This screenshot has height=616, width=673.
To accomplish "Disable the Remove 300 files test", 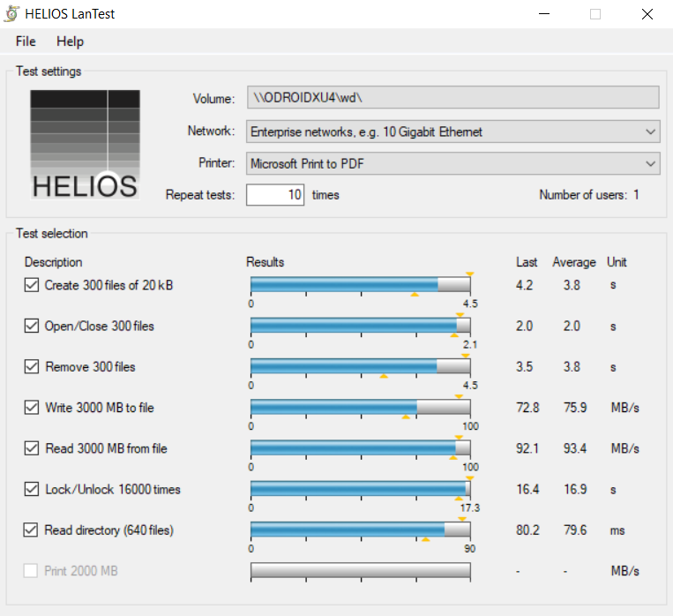I will coord(32,366).
